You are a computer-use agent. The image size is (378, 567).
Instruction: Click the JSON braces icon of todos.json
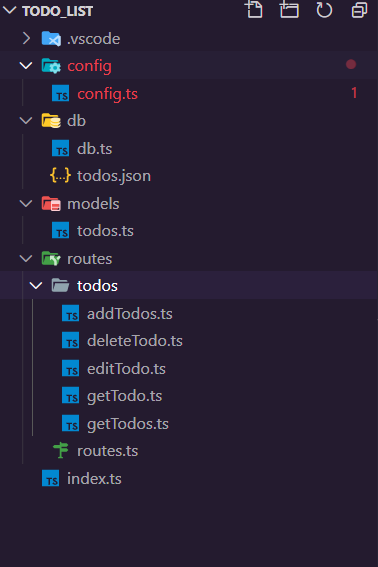[x=60, y=176]
